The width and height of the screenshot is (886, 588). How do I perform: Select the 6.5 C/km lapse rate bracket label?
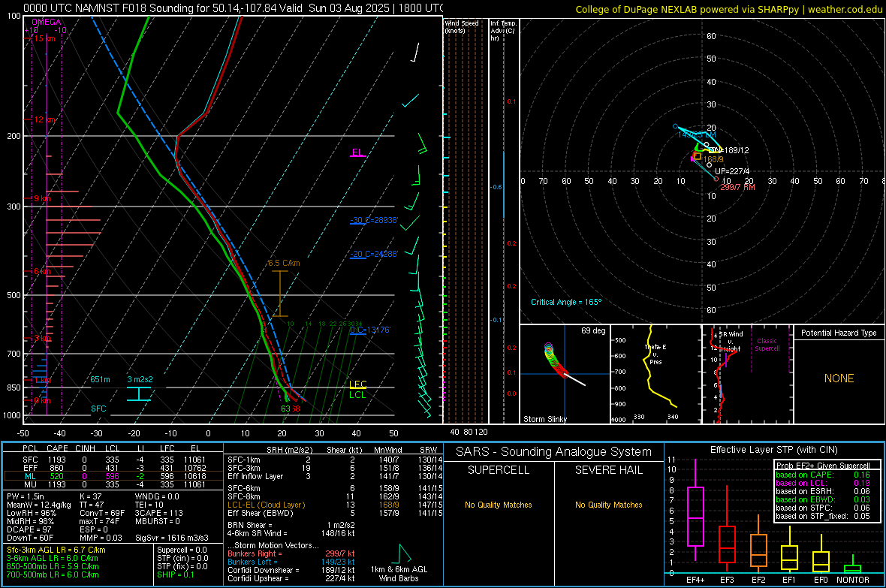tap(284, 263)
